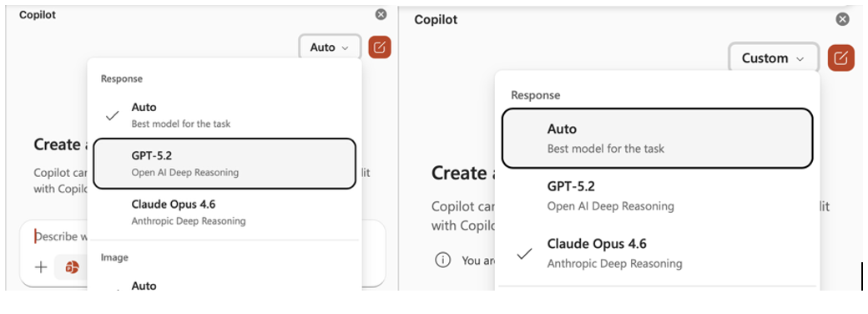The width and height of the screenshot is (868, 314).
Task: Select checked Auto response option in left panel
Action: pyautogui.click(x=225, y=114)
